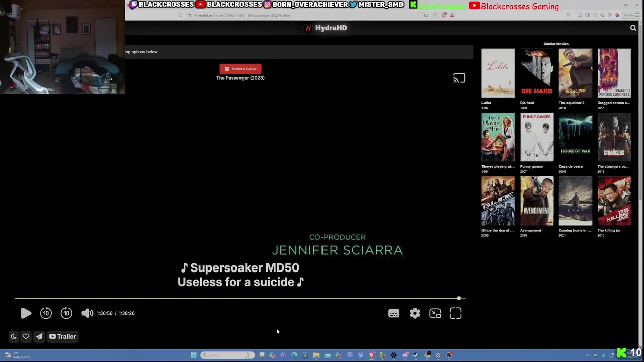Open the Funny Games poster
This screenshot has width=644, height=362.
pyautogui.click(x=537, y=137)
